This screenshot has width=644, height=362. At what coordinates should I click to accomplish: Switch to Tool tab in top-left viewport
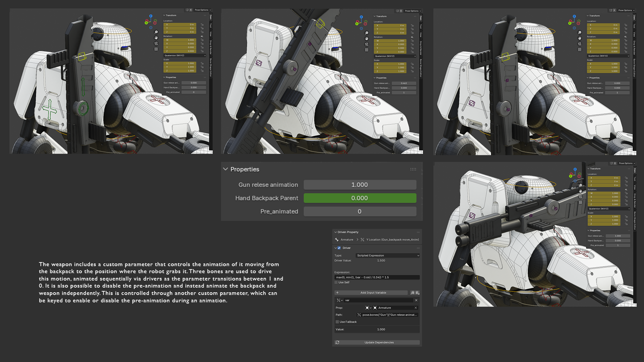(x=211, y=25)
